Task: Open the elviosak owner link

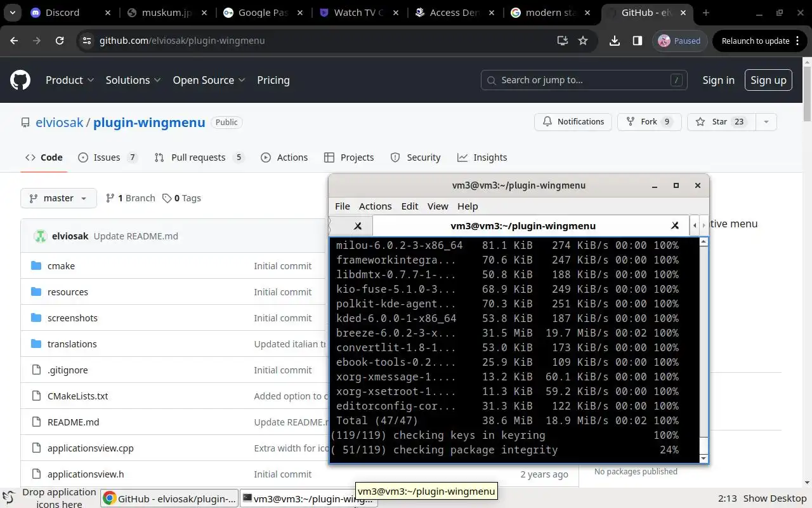Action: point(59,123)
